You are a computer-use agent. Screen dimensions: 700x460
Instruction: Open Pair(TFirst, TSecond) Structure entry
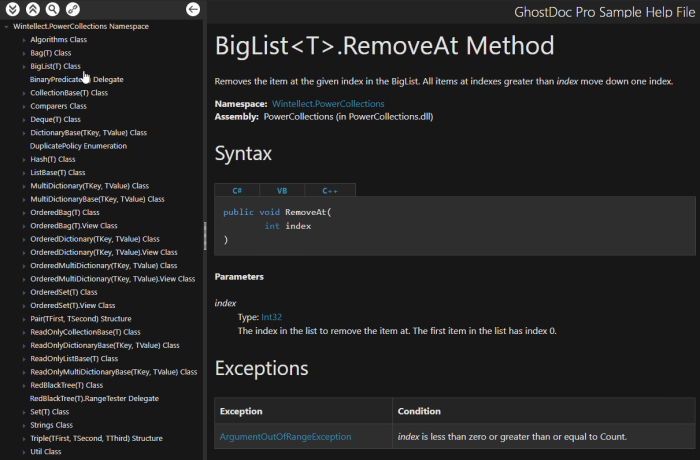(x=81, y=319)
